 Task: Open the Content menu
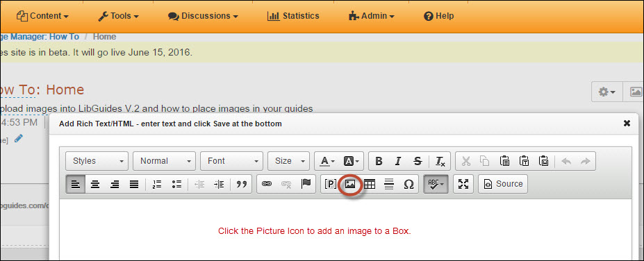(x=42, y=16)
